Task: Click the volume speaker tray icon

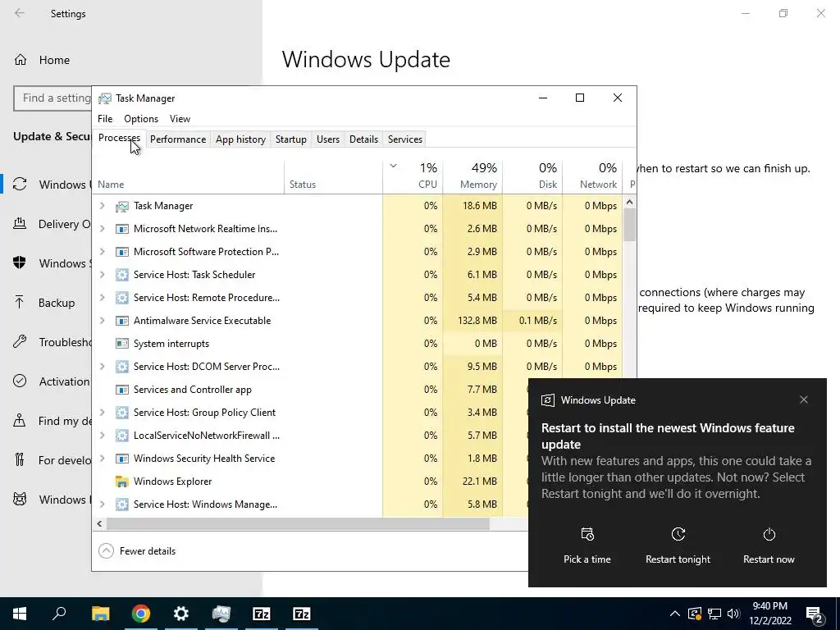Action: click(733, 614)
